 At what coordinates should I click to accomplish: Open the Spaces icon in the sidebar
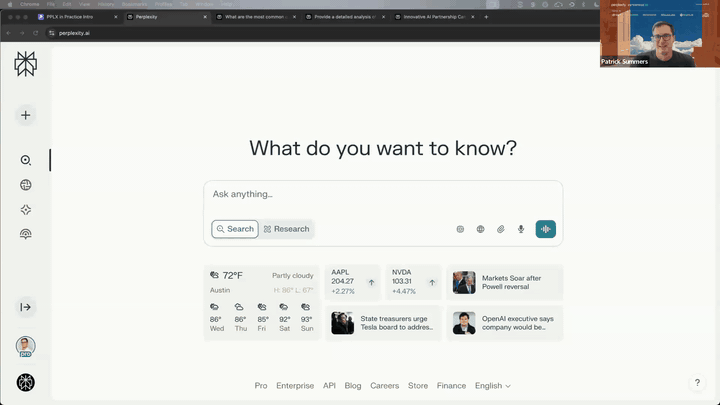[x=25, y=210]
